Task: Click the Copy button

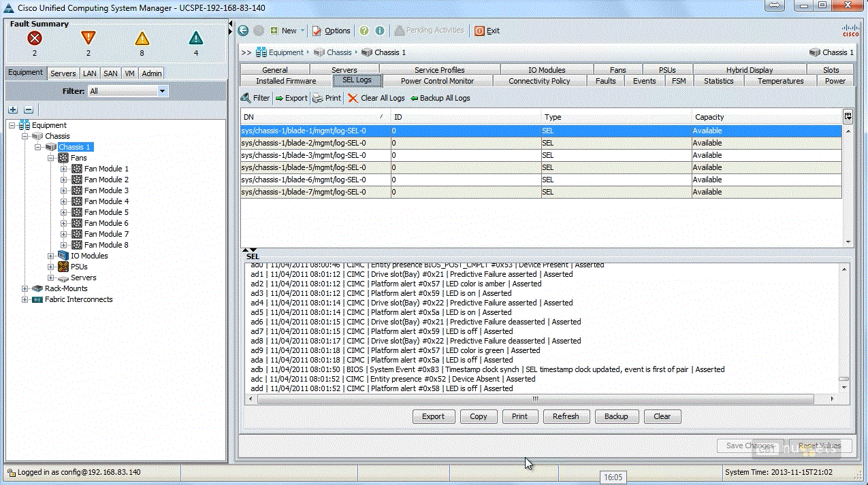Action: pyautogui.click(x=479, y=416)
